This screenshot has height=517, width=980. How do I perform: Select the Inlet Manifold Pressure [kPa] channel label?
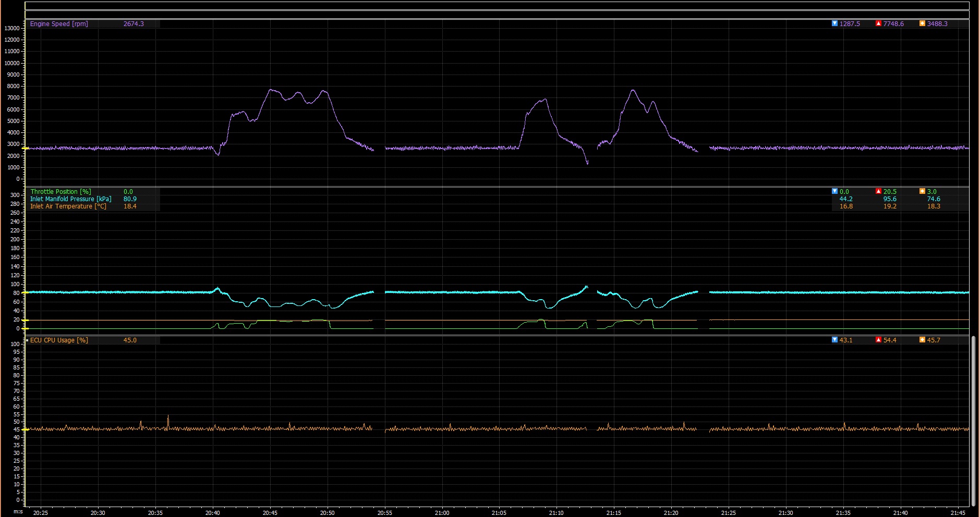[x=70, y=199]
